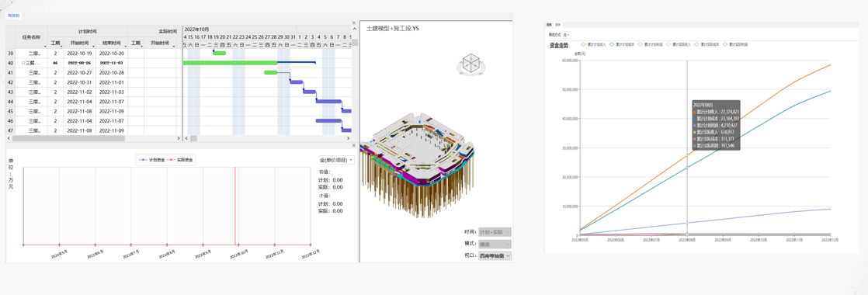
Task: Open the 筛选方式 month dropdown
Action: [566, 35]
